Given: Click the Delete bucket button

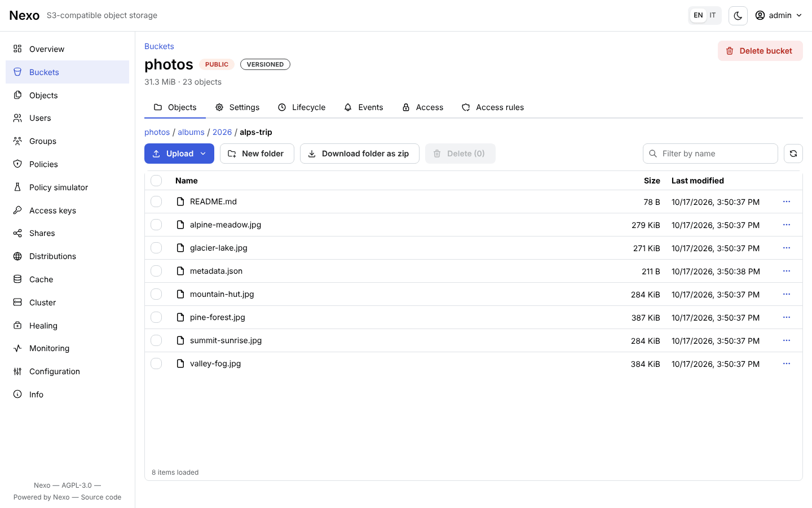Looking at the screenshot, I should click(x=760, y=51).
